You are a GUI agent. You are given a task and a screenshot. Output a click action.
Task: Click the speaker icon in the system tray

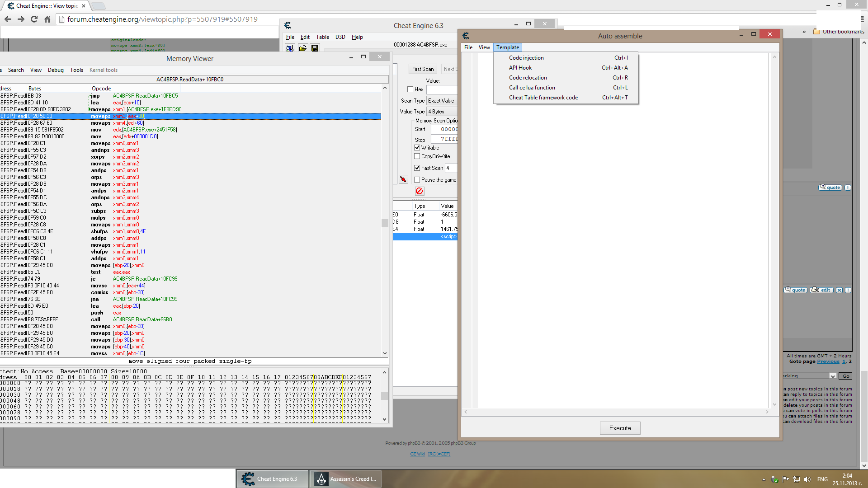pyautogui.click(x=808, y=479)
